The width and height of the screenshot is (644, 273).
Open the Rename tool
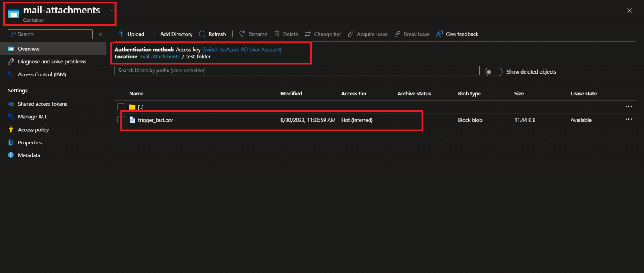tap(253, 34)
